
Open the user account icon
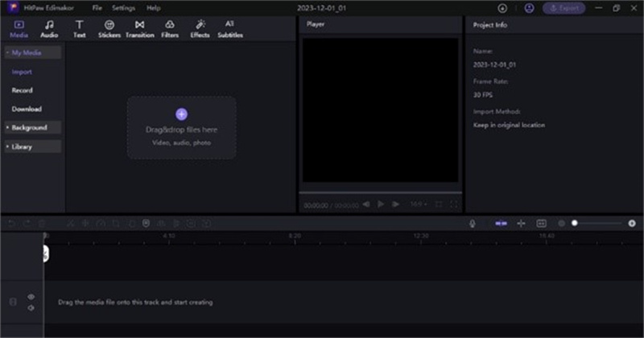[530, 8]
